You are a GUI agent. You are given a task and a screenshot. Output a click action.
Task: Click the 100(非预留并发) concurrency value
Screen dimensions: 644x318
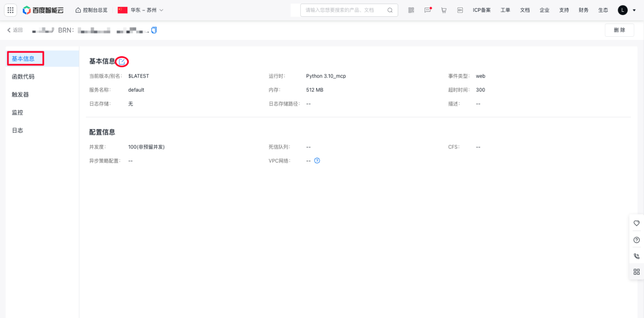tap(146, 147)
